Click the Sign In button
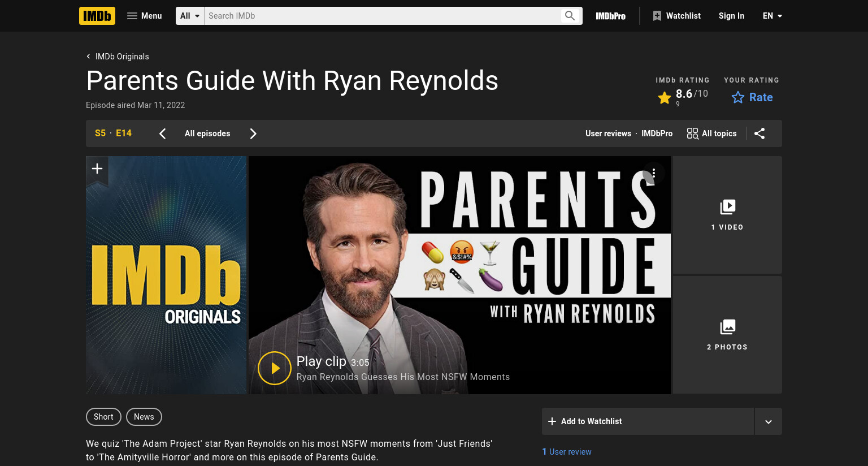868x466 pixels. click(731, 16)
